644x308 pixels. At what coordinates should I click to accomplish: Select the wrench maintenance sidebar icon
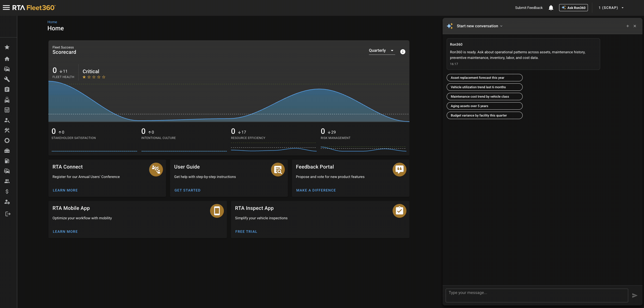[7, 79]
